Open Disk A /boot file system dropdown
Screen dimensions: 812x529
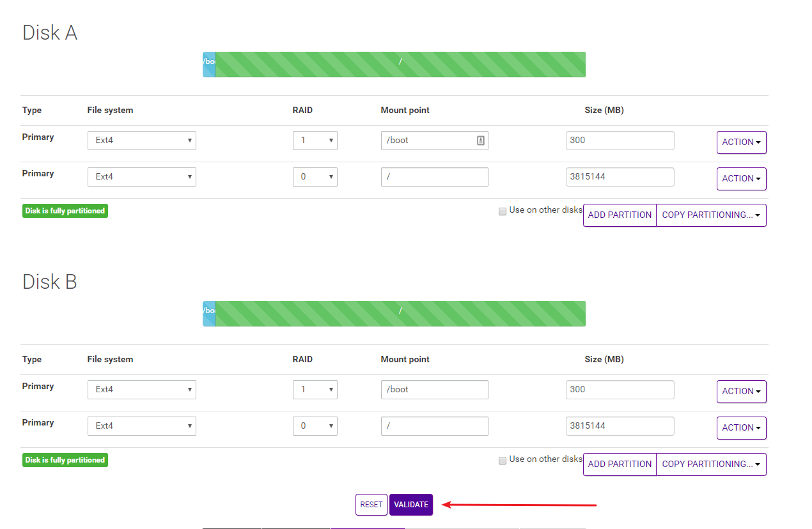click(141, 141)
